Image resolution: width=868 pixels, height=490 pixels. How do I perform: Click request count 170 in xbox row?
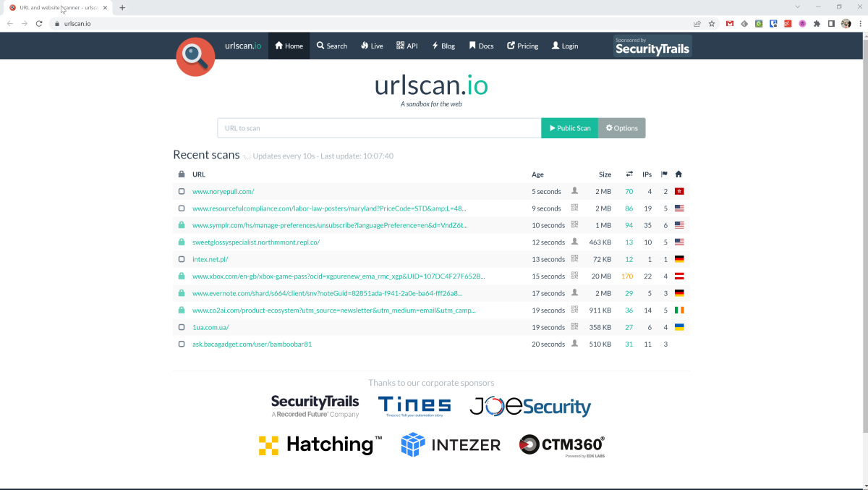pyautogui.click(x=627, y=276)
